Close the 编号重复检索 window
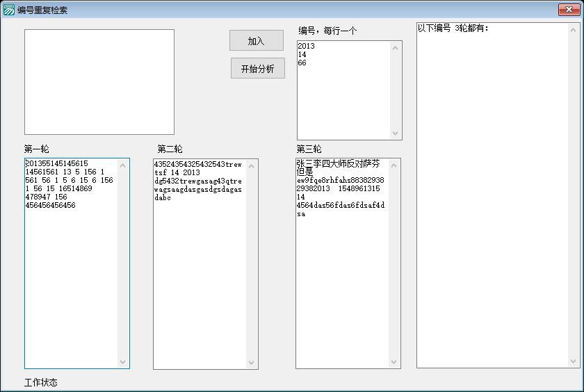This screenshot has width=584, height=392. tap(569, 10)
